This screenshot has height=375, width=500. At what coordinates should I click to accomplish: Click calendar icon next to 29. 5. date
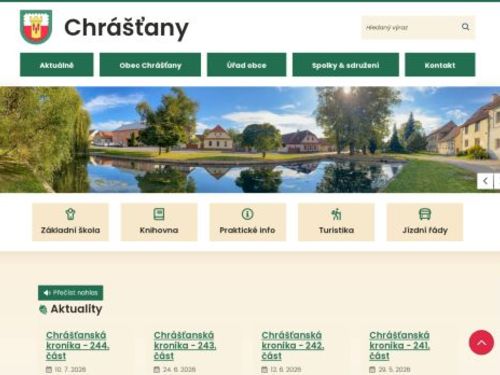tap(372, 369)
